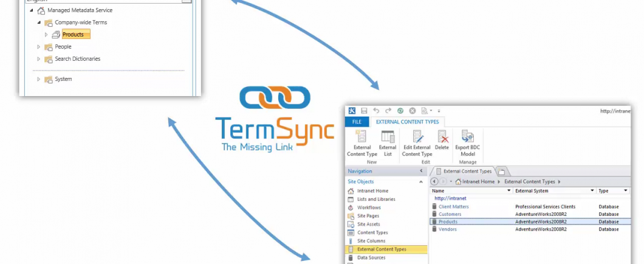Select the External Content Types document tab
Screen dimensions: 644x264
(x=464, y=171)
